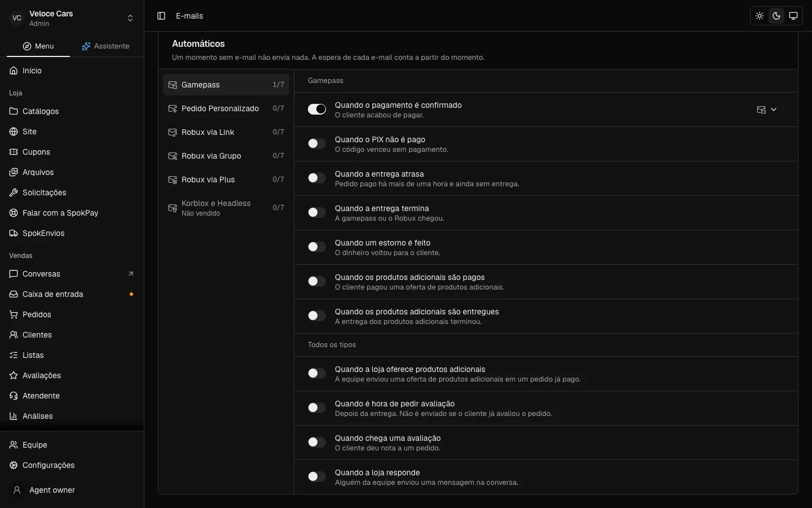Open Clientes page
The image size is (812, 508).
click(x=72, y=335)
